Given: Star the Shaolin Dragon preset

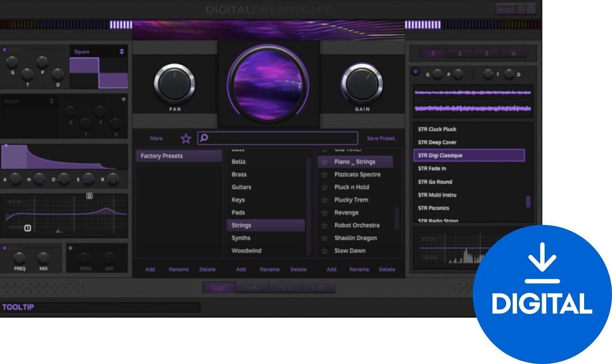Looking at the screenshot, I should (324, 238).
